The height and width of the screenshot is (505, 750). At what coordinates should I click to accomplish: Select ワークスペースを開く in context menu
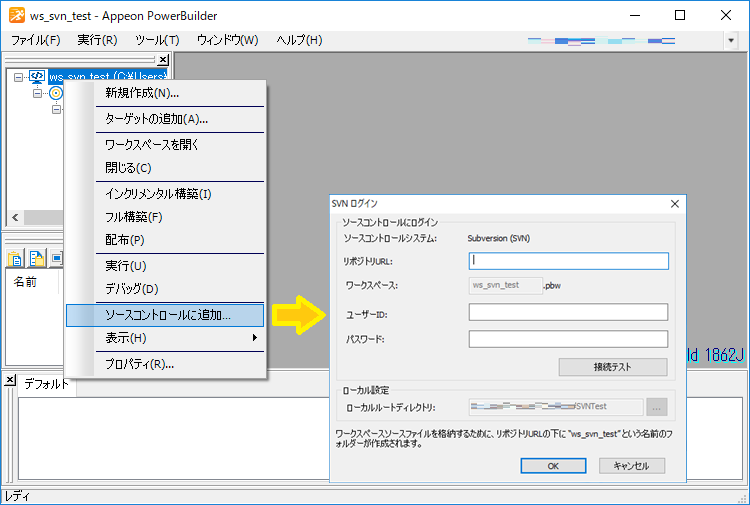pyautogui.click(x=165, y=144)
